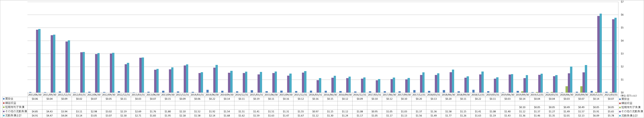Click 流動負債合計 value $1.67 under 2015/12/31
Viewport: 644px width, 118px height.
[301, 116]
